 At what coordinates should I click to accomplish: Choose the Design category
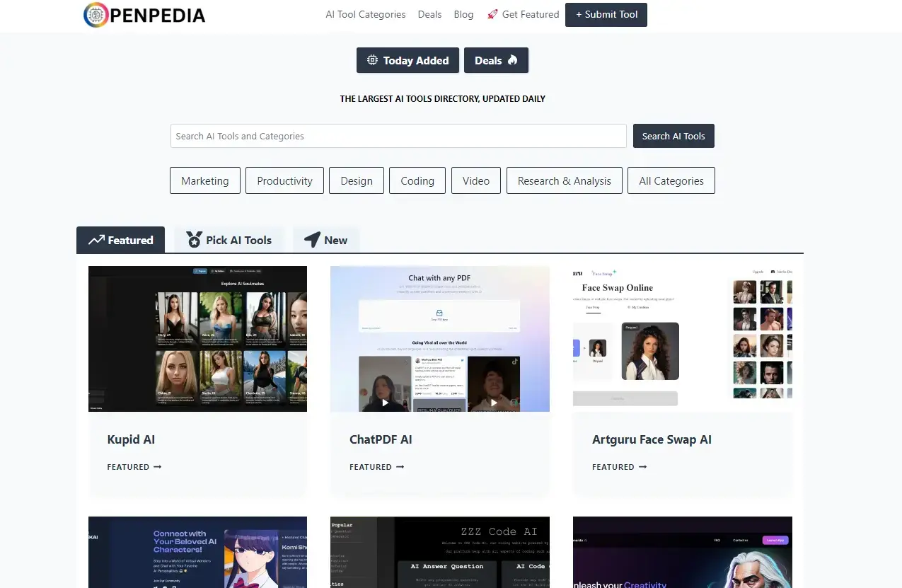coord(357,180)
